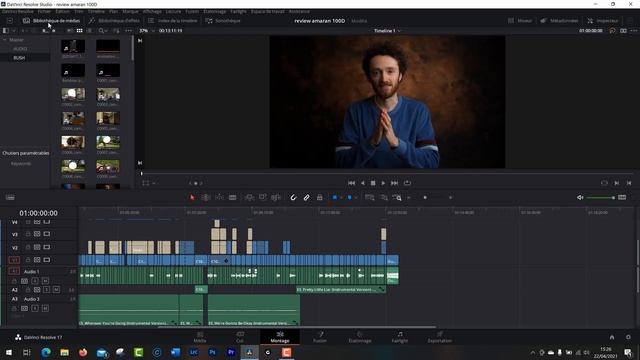This screenshot has height=360, width=640.
Task: Activate the Trim edit mode tool
Action: tap(206, 198)
